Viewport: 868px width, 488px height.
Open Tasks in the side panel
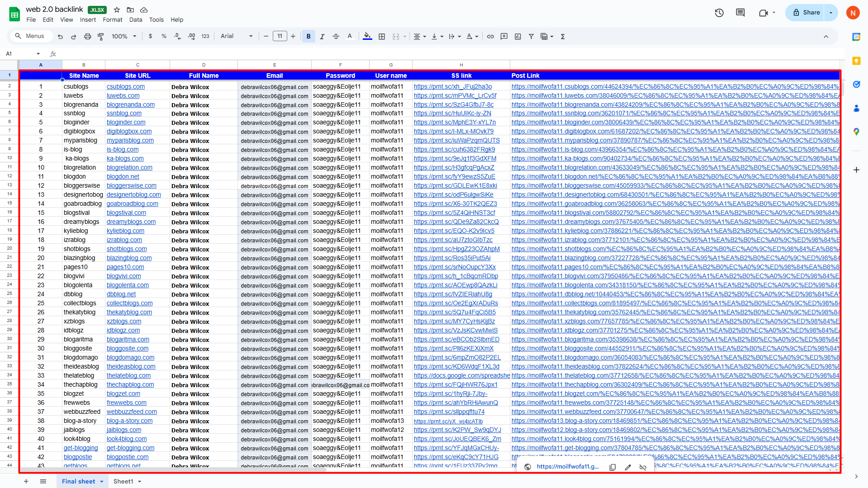click(856, 84)
